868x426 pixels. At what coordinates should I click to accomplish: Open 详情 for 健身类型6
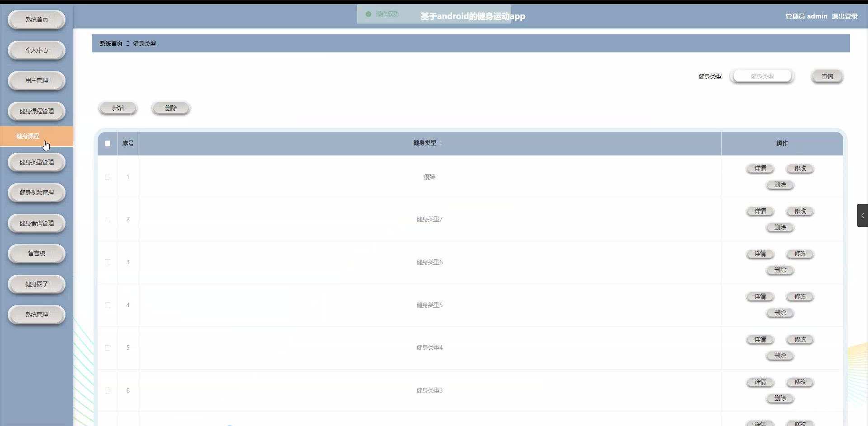[x=760, y=254]
